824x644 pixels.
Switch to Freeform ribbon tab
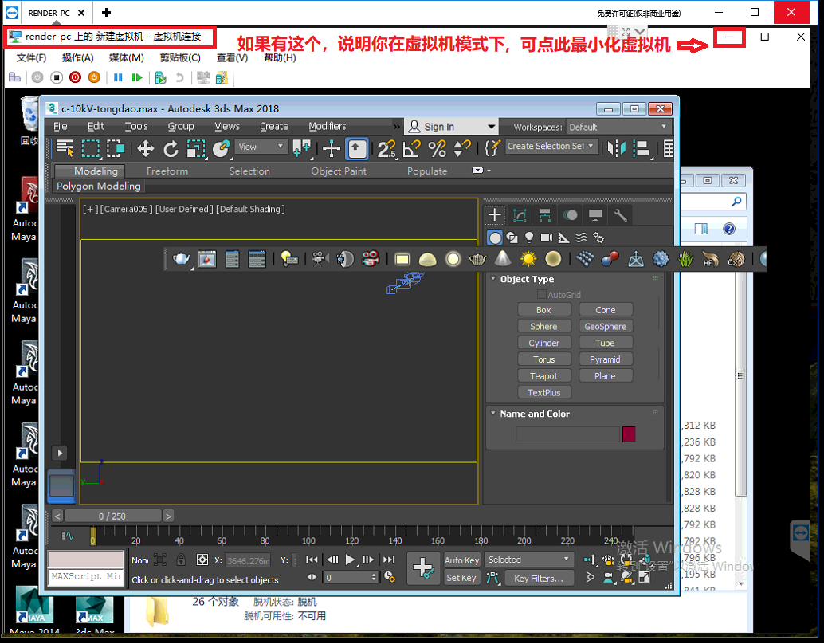pyautogui.click(x=167, y=171)
